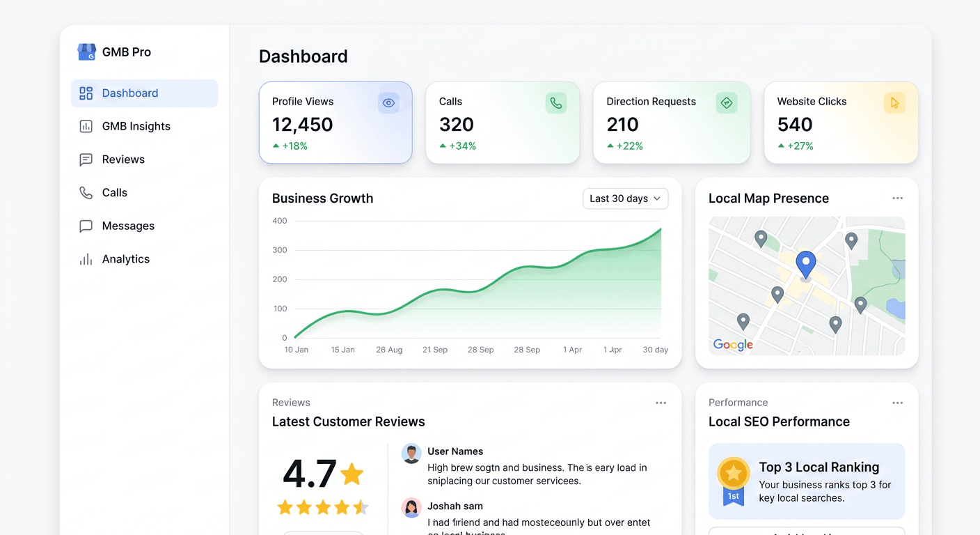
Task: Click the 4.7 star rating row
Action: click(323, 507)
